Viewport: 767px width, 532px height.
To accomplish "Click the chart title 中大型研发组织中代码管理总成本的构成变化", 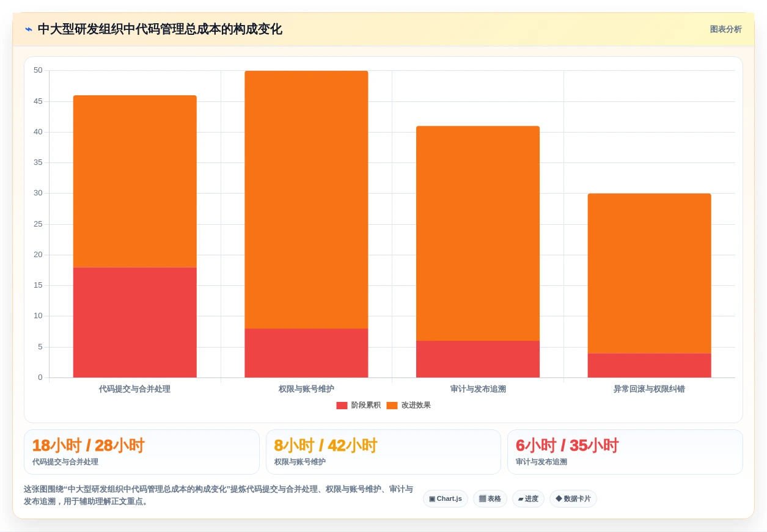I will [x=160, y=29].
